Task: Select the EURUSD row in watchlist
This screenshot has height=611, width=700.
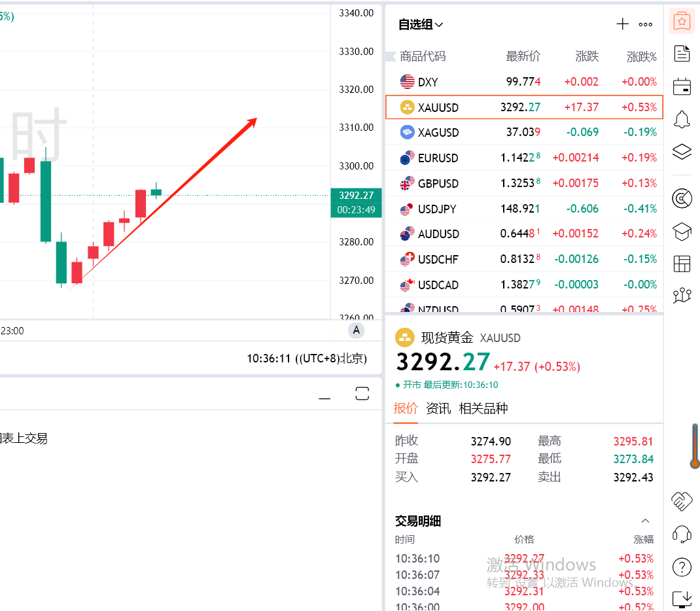Action: 524,158
